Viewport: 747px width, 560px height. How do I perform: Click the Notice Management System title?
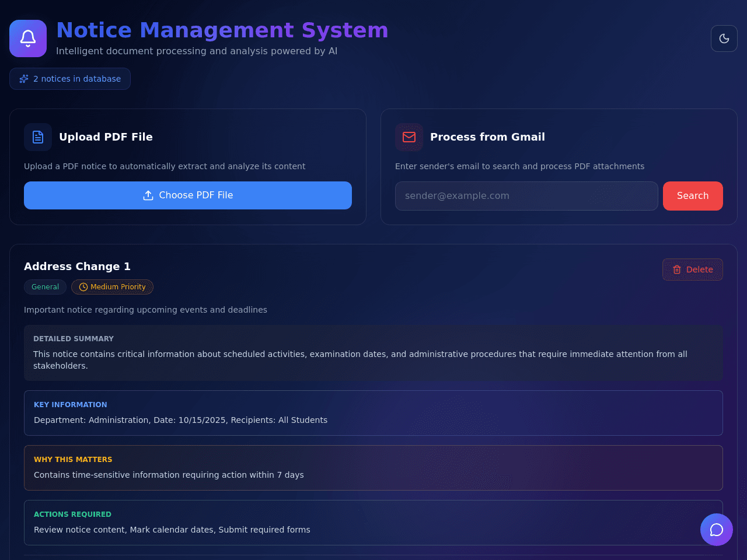(x=222, y=30)
